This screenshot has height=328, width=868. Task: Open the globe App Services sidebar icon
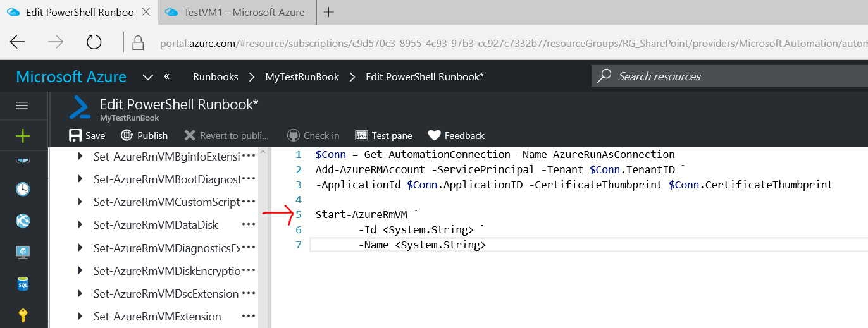point(23,221)
